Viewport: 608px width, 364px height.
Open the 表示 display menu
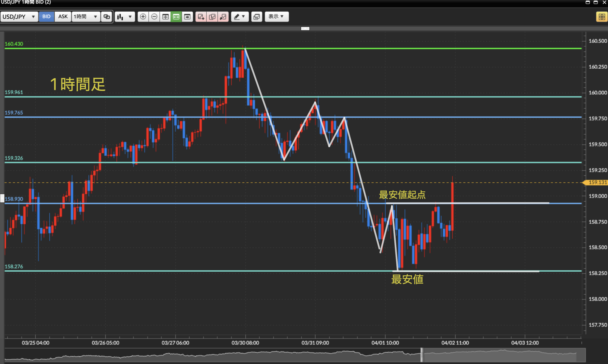tap(276, 17)
